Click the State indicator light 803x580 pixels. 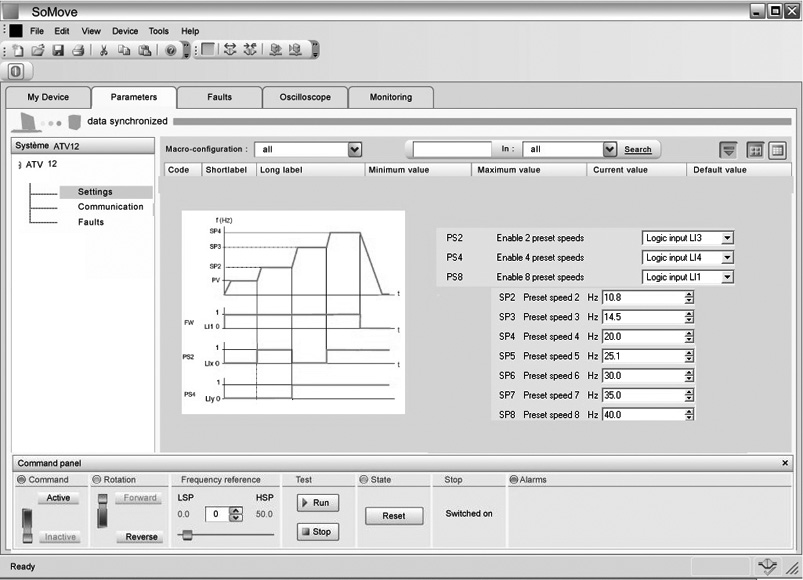click(x=364, y=480)
